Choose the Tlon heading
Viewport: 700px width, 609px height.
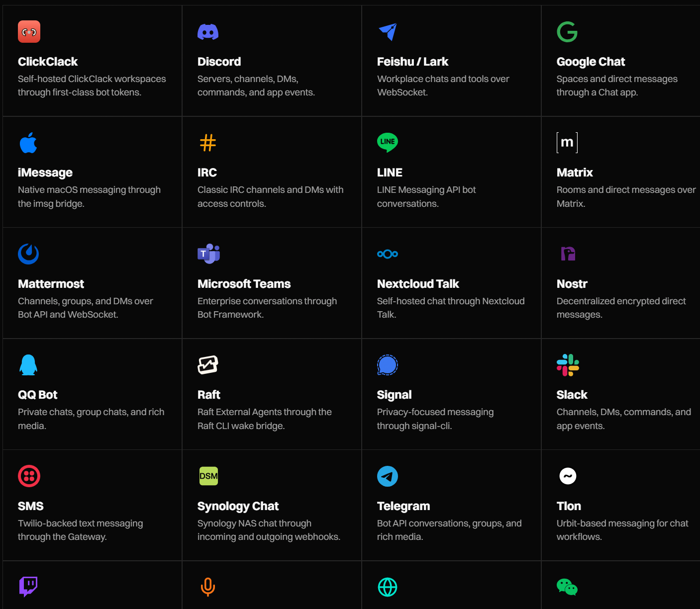coord(569,506)
